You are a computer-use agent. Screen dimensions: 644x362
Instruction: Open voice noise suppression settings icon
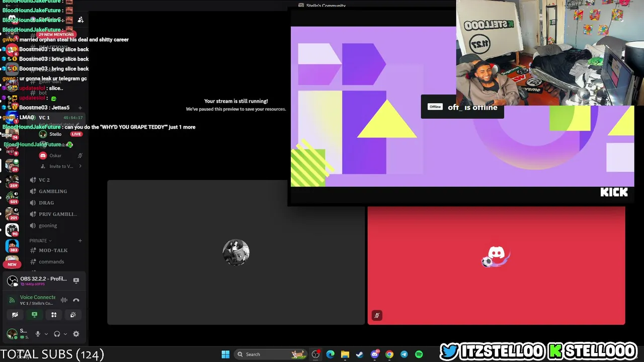64,300
